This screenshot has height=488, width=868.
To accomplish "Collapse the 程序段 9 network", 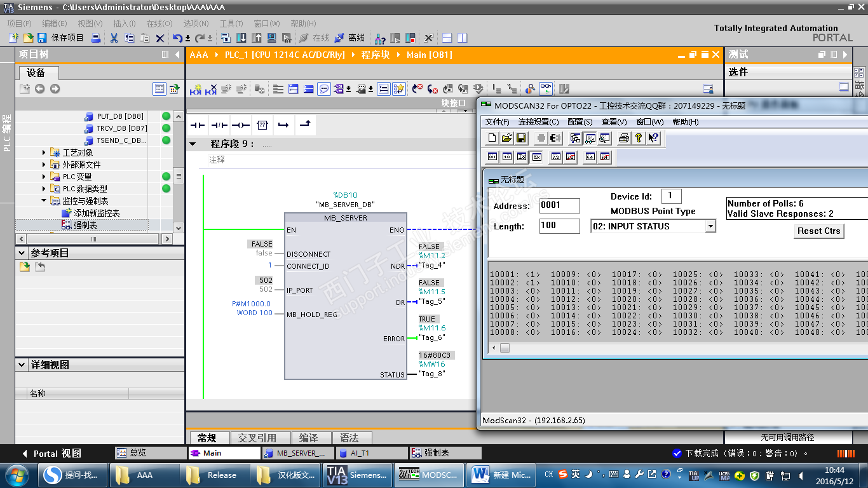I will [x=193, y=144].
